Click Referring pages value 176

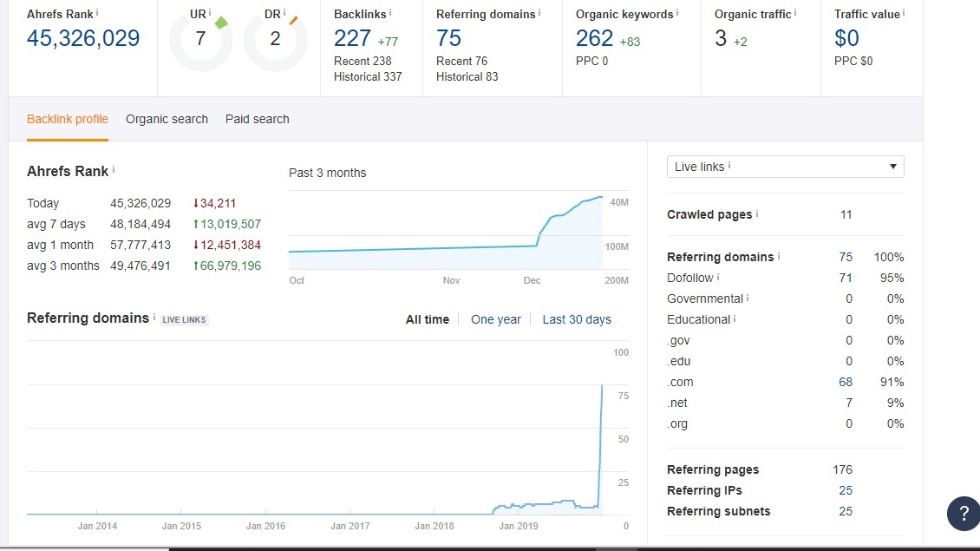click(842, 469)
